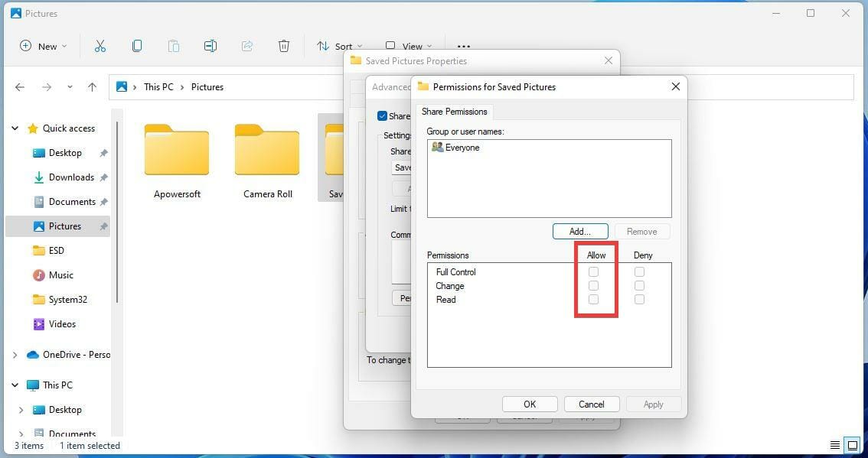Image resolution: width=868 pixels, height=458 pixels.
Task: Open the New dropdown menu
Action: [43, 47]
